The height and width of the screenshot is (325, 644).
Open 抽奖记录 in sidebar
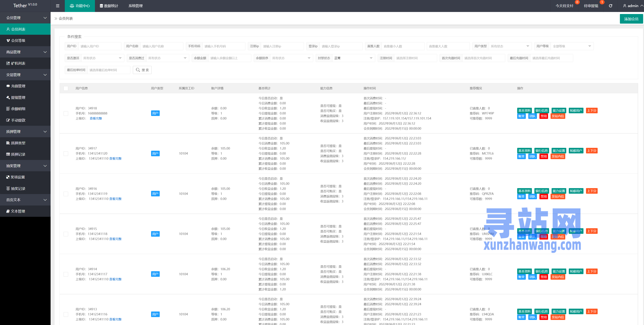coord(25,188)
